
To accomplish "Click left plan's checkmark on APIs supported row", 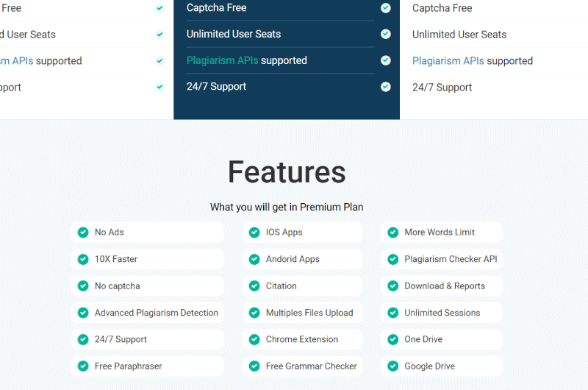I will (x=160, y=61).
